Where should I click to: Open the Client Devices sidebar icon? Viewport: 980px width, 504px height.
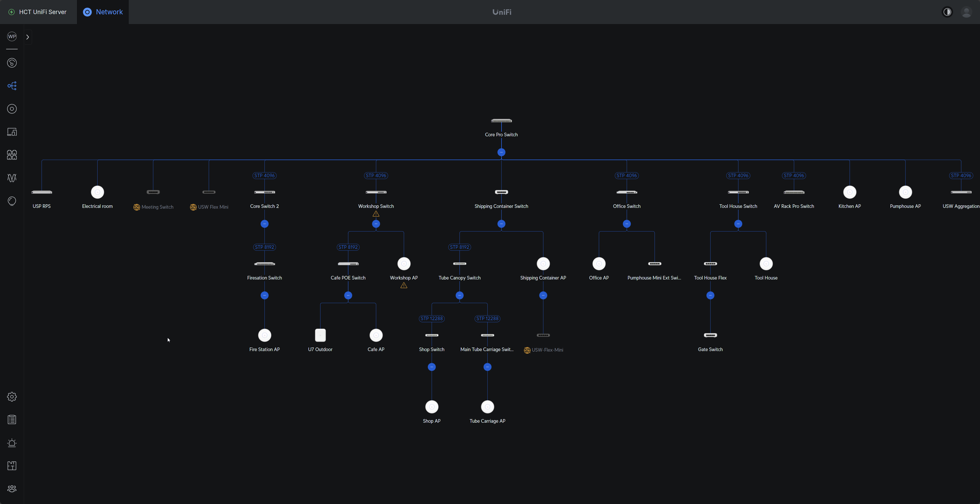tap(12, 132)
